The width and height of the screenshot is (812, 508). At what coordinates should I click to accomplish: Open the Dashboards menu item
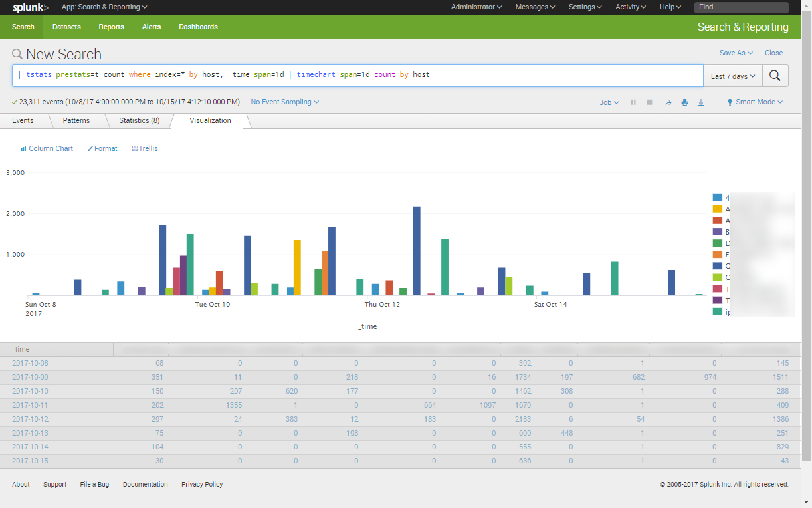point(198,27)
